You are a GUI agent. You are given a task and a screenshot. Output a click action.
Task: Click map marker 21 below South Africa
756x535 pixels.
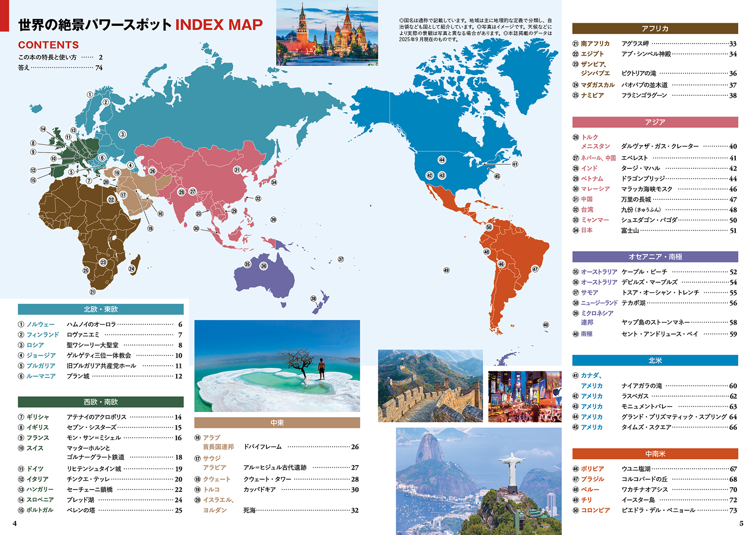click(x=93, y=292)
